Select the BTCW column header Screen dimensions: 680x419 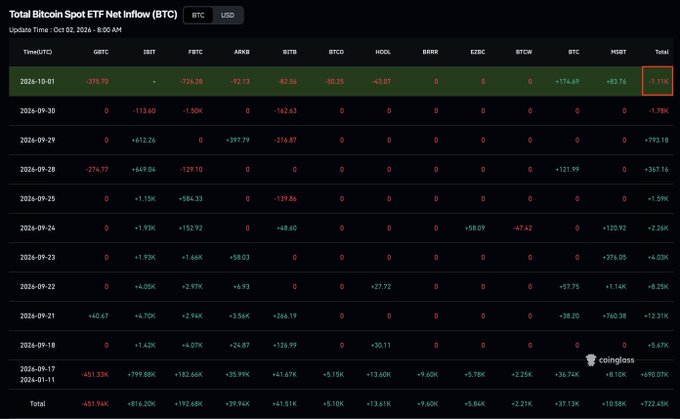(524, 52)
